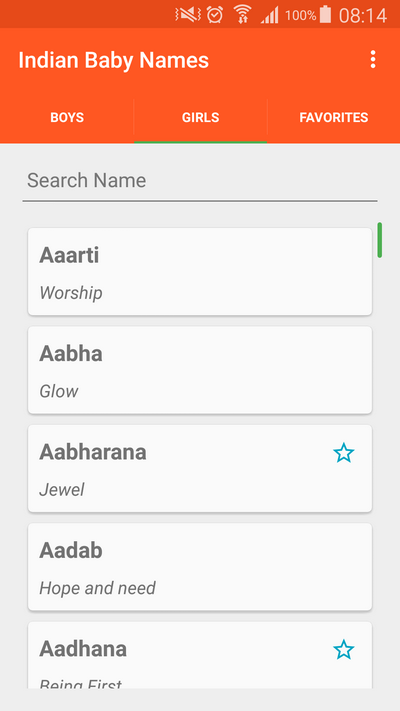
Task: Tap the signal strength bars icon
Action: [x=269, y=15]
